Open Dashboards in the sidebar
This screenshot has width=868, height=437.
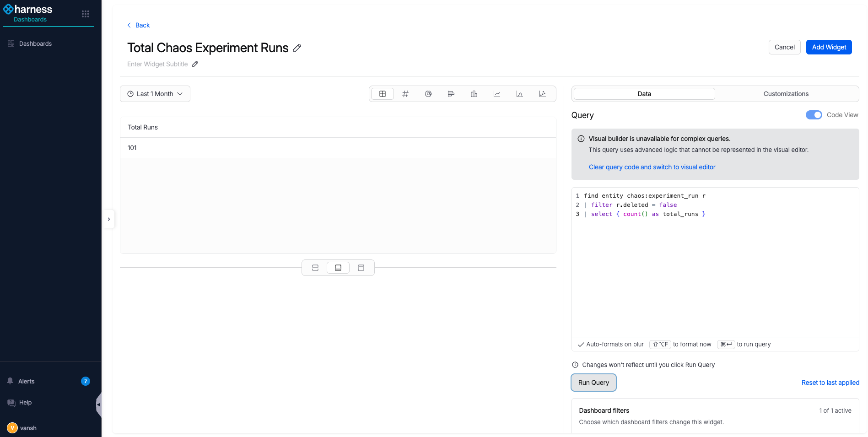coord(35,43)
